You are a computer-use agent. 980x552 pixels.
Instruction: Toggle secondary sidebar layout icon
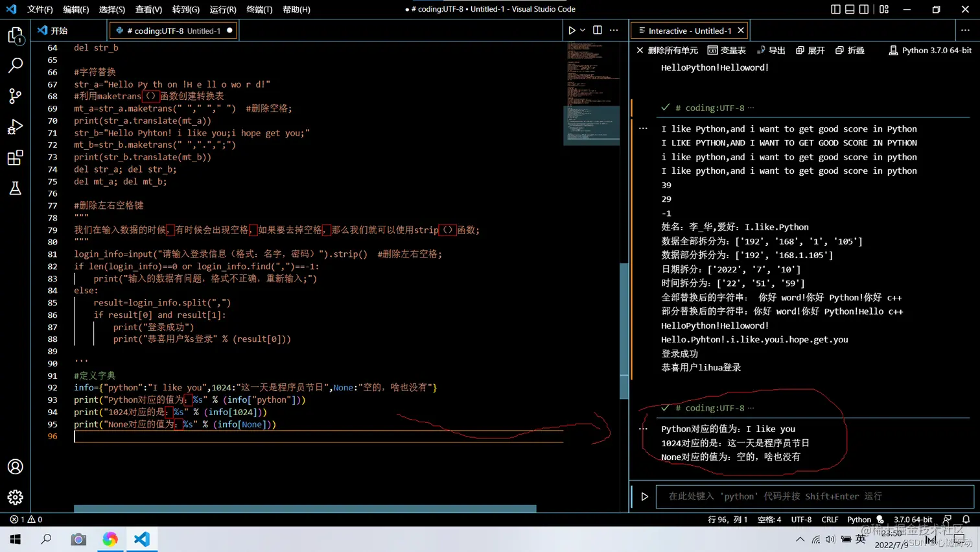864,9
